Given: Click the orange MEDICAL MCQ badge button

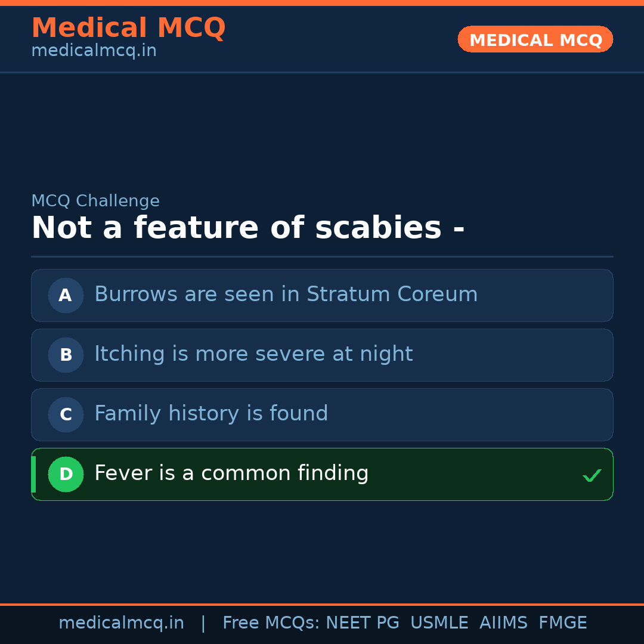Looking at the screenshot, I should point(535,39).
